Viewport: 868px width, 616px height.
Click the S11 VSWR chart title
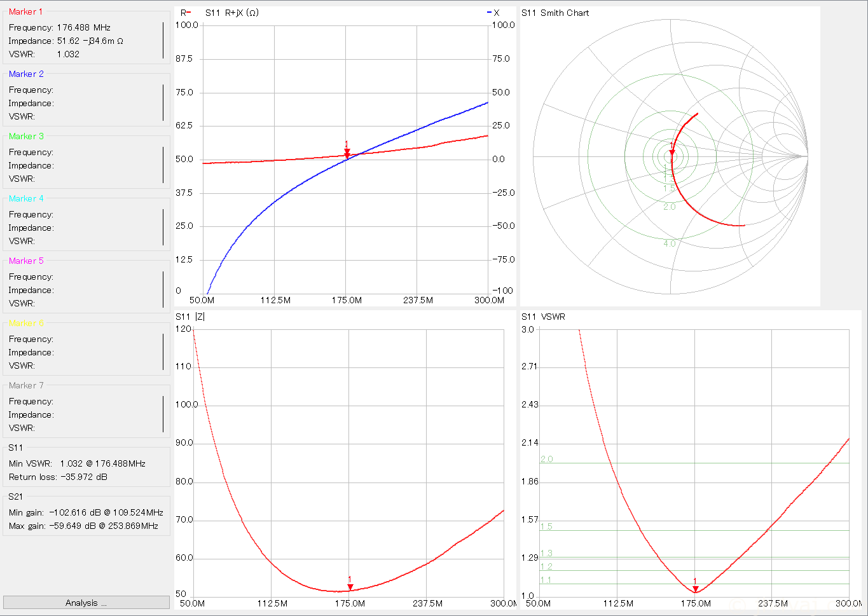(543, 317)
